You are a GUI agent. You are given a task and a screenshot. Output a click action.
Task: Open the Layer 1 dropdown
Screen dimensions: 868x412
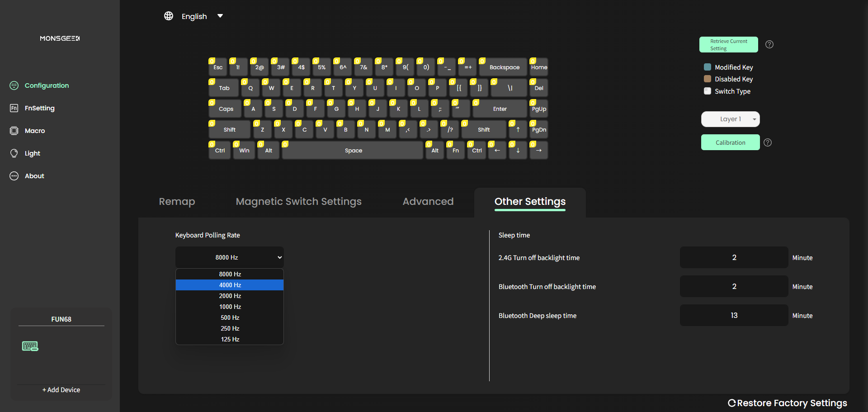coord(730,119)
